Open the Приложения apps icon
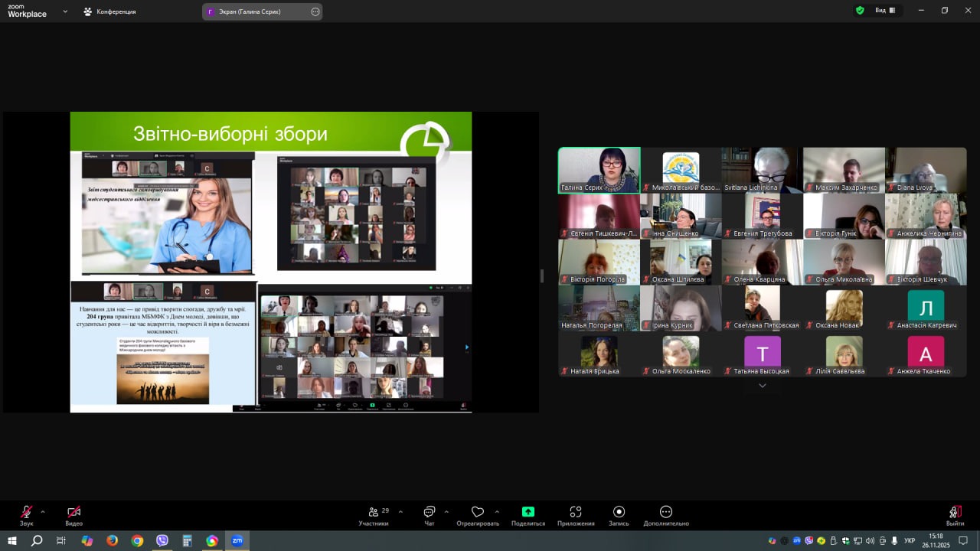The height and width of the screenshot is (551, 980). (576, 512)
